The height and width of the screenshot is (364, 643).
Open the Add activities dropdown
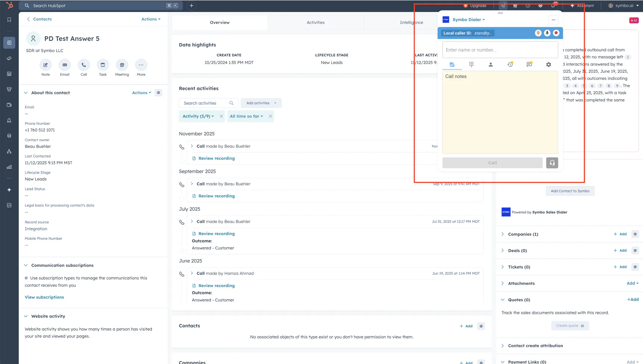[261, 103]
